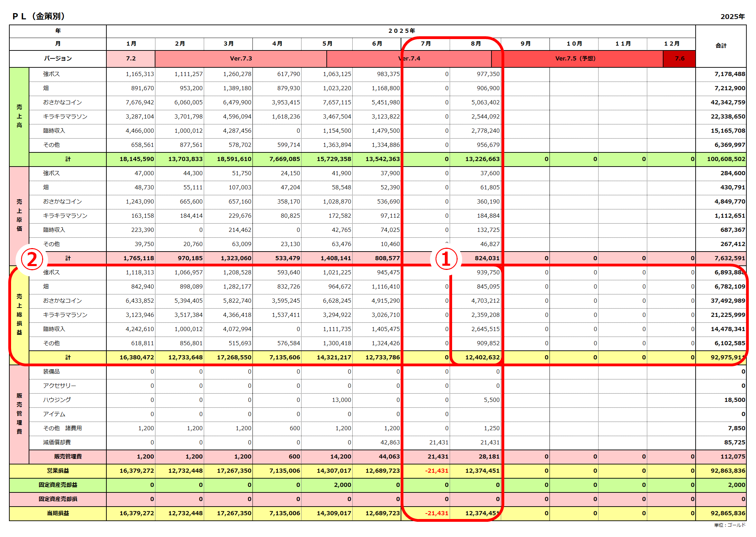Click the red -21,431 July 当期損益 value
The image size is (756, 537).
point(437,513)
